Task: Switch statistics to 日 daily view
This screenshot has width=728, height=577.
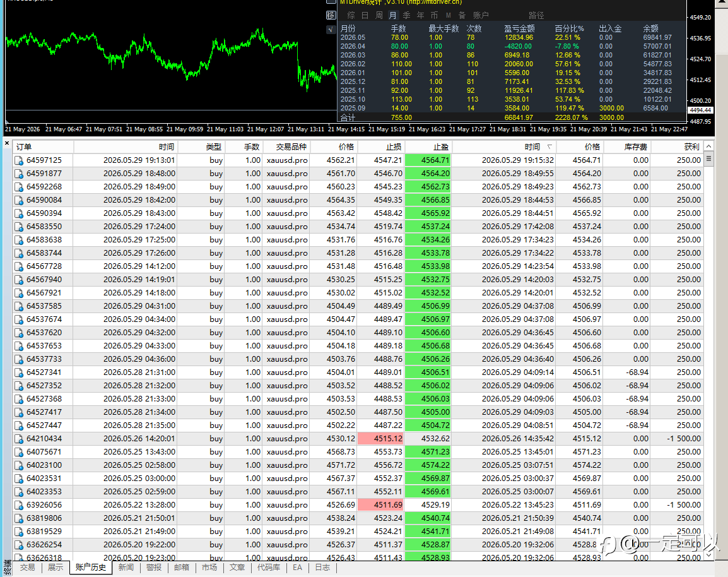Action: pyautogui.click(x=365, y=15)
